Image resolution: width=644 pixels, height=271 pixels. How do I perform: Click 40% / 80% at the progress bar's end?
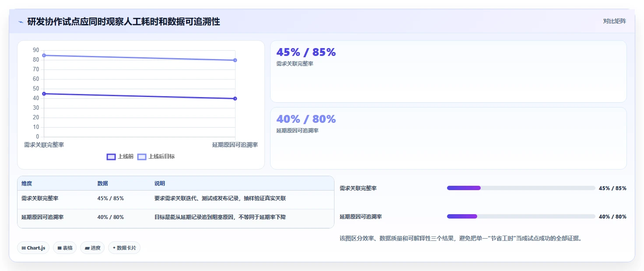point(612,217)
